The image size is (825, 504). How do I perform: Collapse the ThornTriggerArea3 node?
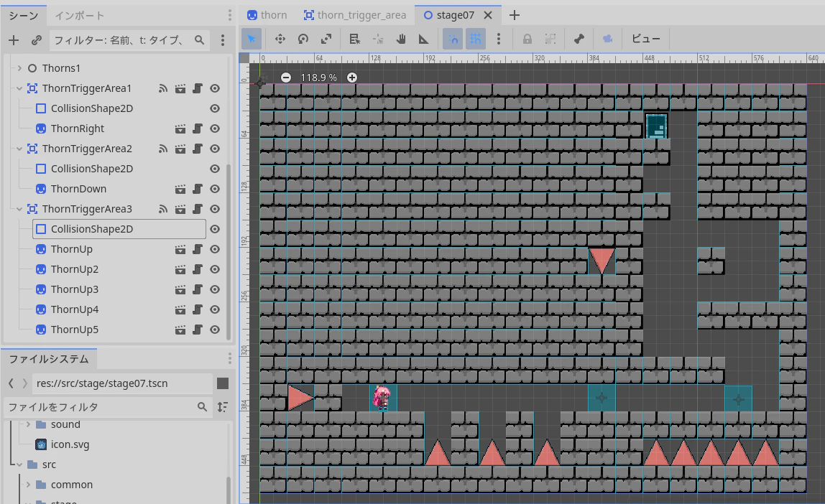(19, 209)
